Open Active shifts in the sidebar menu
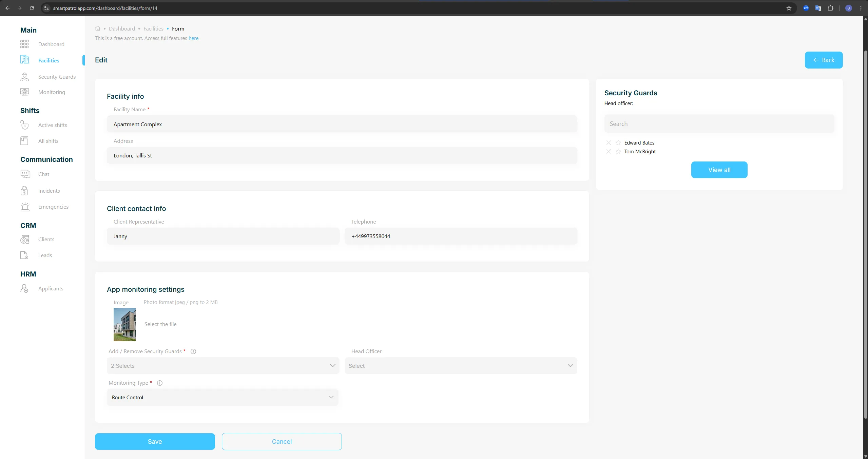 [x=53, y=125]
